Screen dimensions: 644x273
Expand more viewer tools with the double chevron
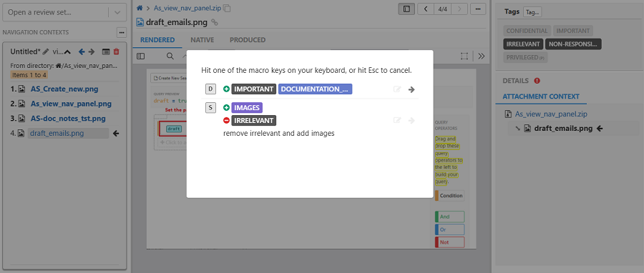click(482, 56)
